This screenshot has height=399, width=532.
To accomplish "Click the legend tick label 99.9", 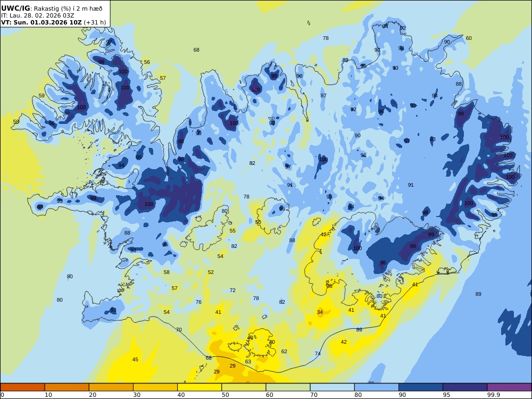I will point(493,395).
